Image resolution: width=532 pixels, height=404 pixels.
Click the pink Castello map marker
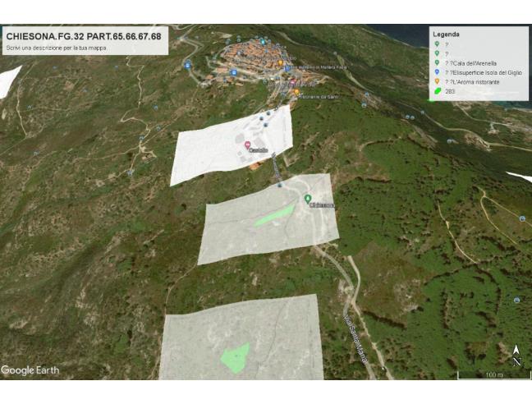click(247, 145)
